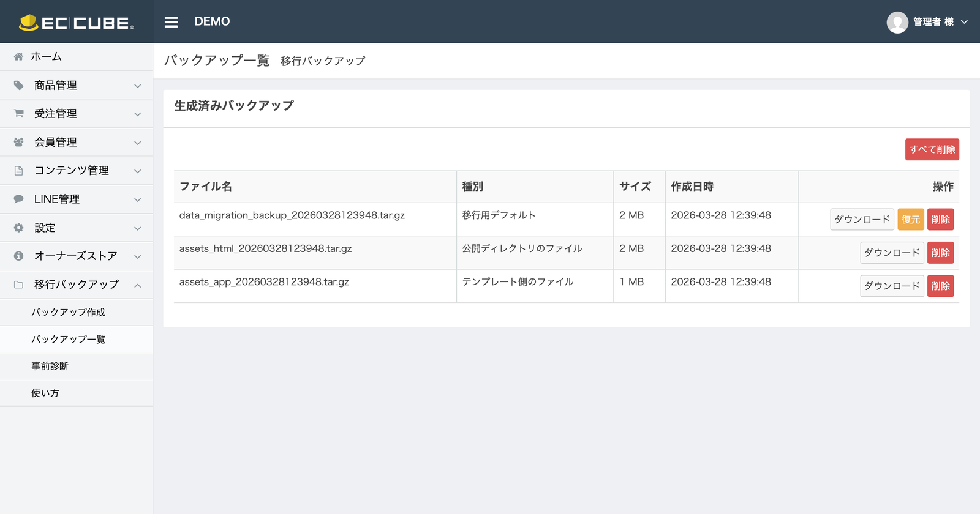Expand the 受注管理 chevron
The height and width of the screenshot is (514, 980).
tap(138, 114)
